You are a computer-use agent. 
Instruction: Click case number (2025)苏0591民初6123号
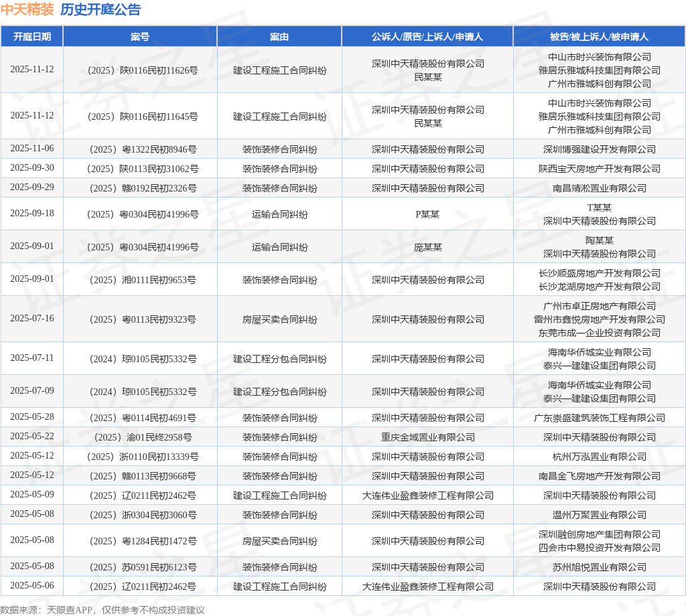click(143, 568)
